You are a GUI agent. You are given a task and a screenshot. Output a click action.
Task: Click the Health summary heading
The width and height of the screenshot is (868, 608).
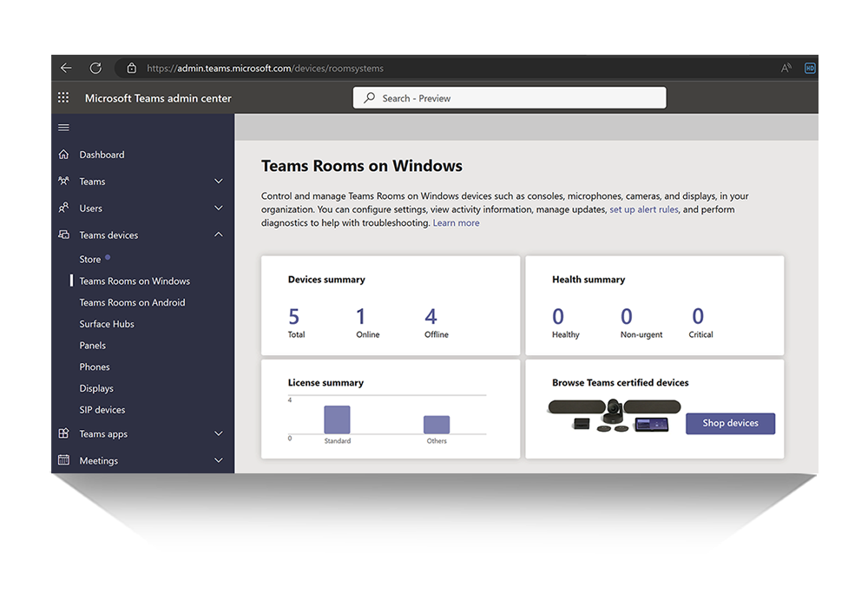pyautogui.click(x=589, y=280)
